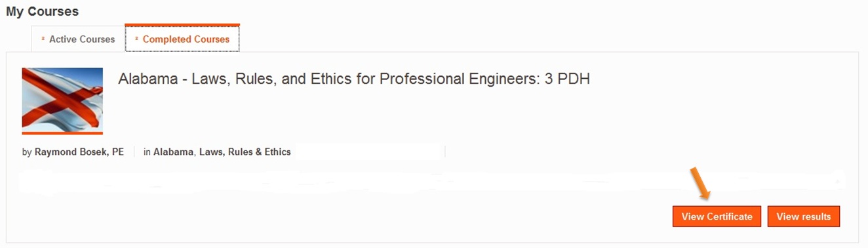The width and height of the screenshot is (868, 248).
Task: Visit author Raymond Bosek, PE profile
Action: [79, 152]
